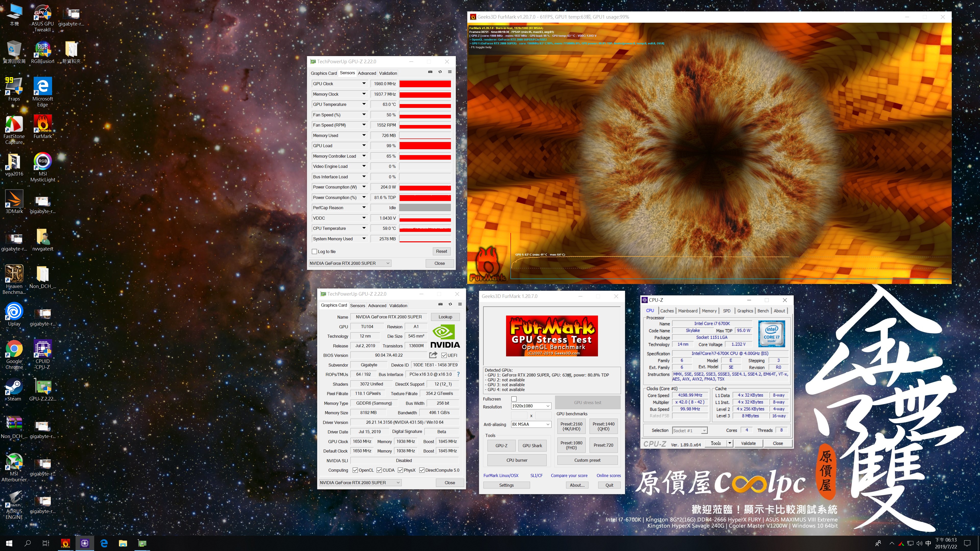Expand the GPU Clock sensor dropdown
Image resolution: width=980 pixels, height=551 pixels.
pyautogui.click(x=364, y=84)
